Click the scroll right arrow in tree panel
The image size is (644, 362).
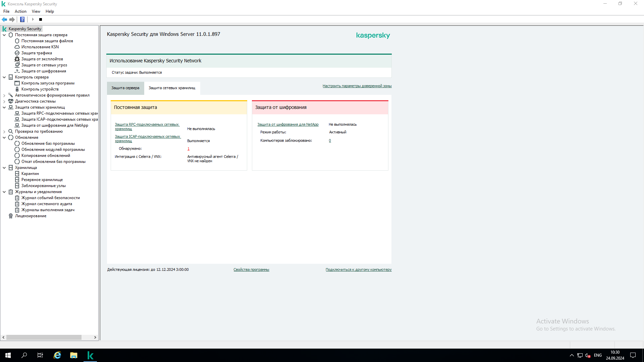pos(95,338)
